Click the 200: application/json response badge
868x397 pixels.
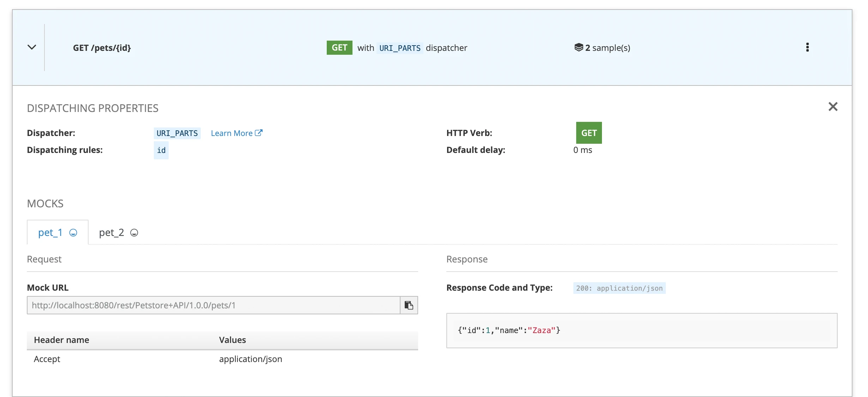(x=619, y=288)
